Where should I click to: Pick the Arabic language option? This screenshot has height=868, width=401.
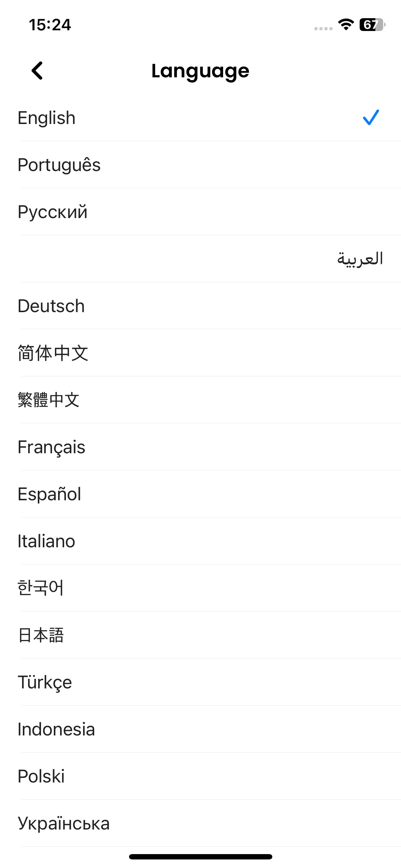(x=200, y=259)
